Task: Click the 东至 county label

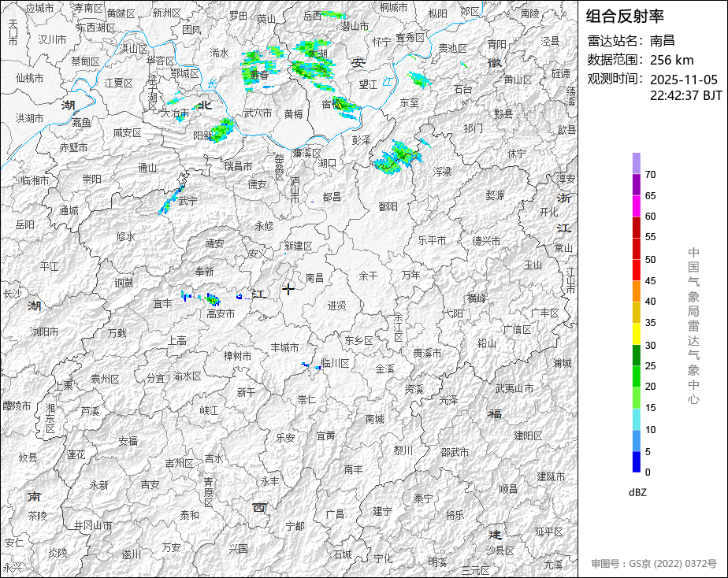Action: (x=410, y=102)
